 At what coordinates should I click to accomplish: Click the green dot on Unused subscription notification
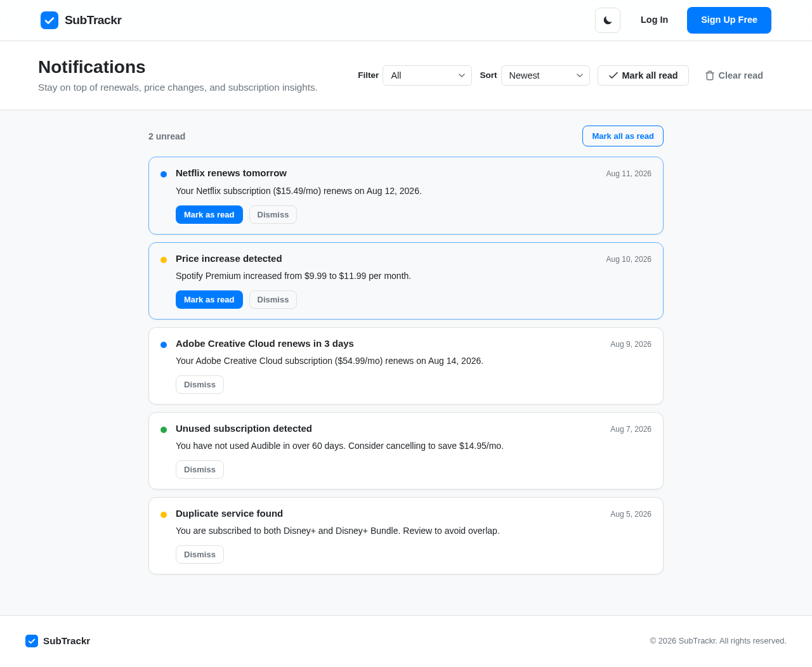pos(164,430)
